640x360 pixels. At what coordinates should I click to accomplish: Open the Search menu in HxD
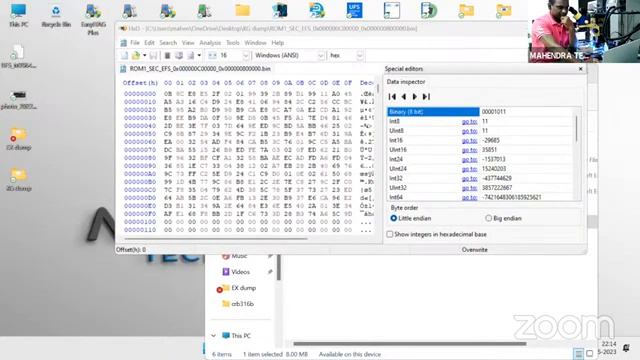coord(168,43)
